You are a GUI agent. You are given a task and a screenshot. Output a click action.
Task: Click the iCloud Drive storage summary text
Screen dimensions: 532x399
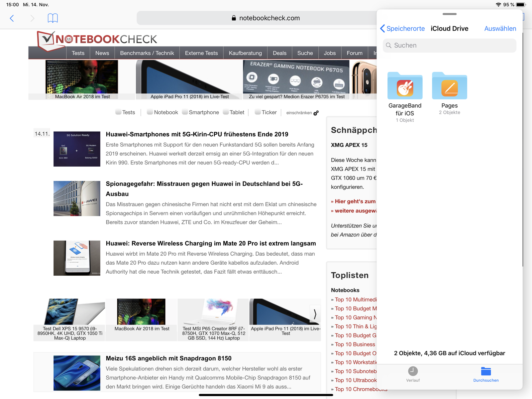(x=449, y=353)
